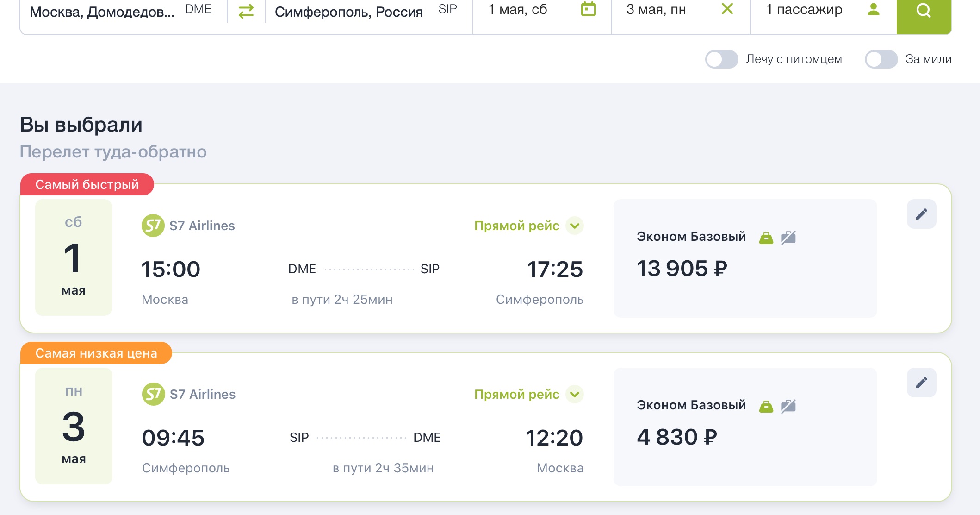This screenshot has width=980, height=515.
Task: Edit the return 3 мая flight
Action: [921, 383]
